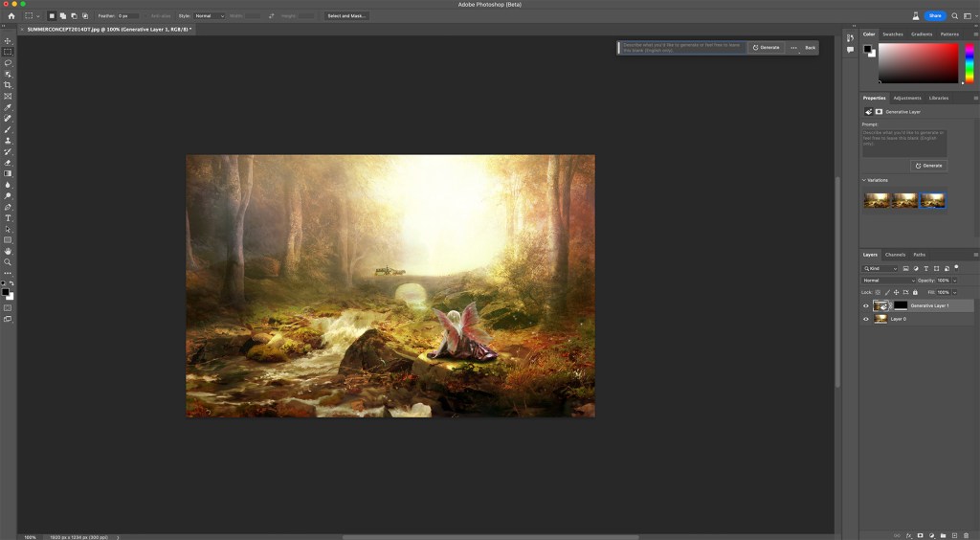
Task: Open the Style dropdown in options bar
Action: [x=210, y=16]
